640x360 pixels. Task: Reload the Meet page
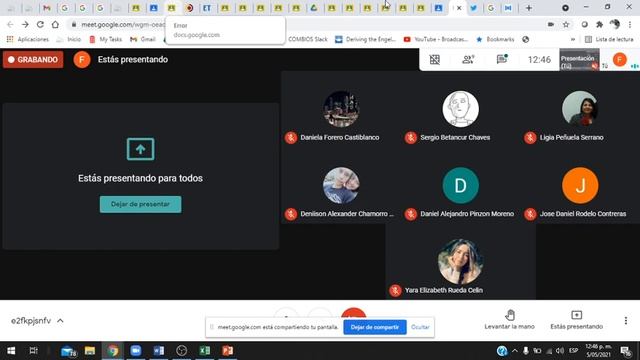pos(40,24)
